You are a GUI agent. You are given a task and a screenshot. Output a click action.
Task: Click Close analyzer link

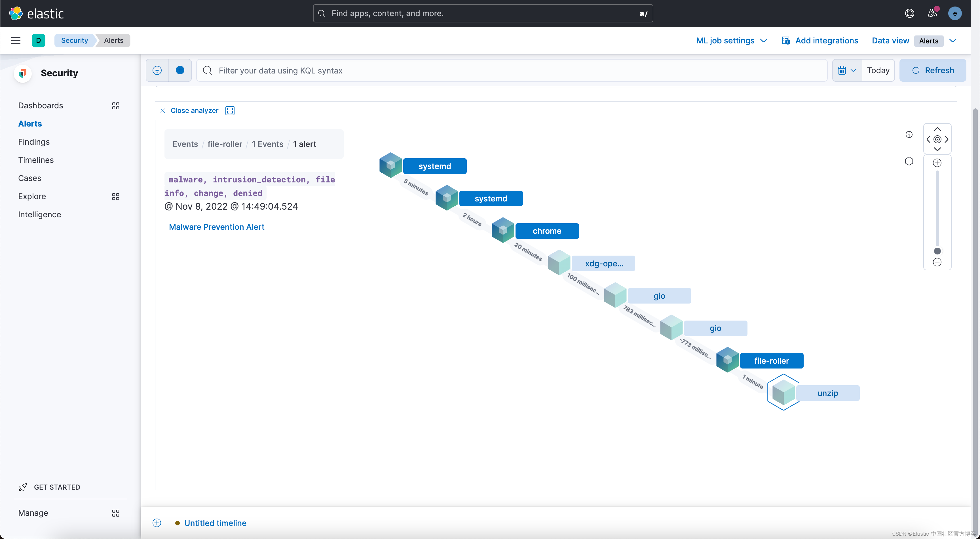coord(189,110)
